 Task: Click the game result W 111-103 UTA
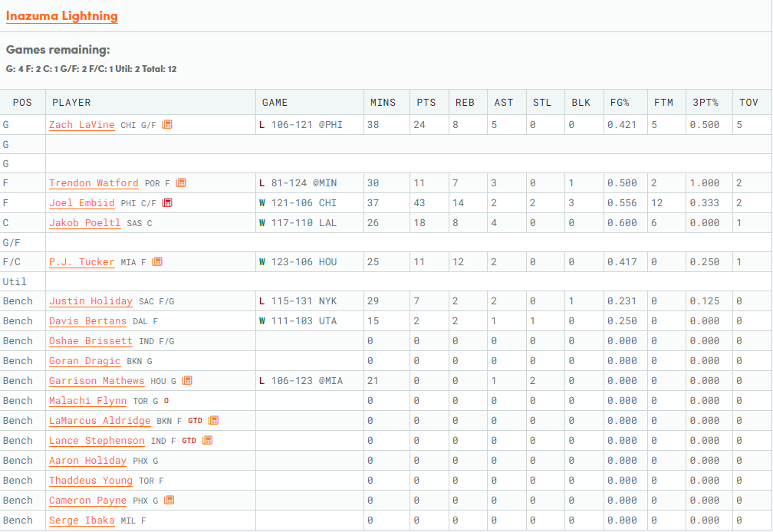pyautogui.click(x=298, y=320)
